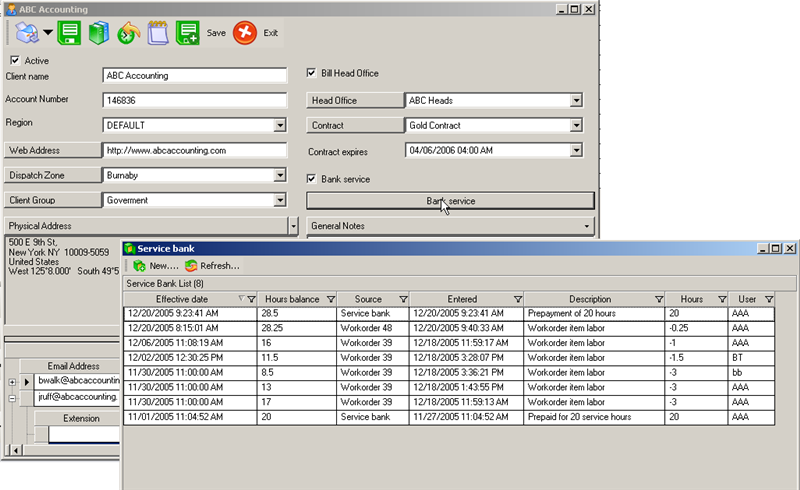Click the Client name input field
Image resolution: width=800 pixels, height=490 pixels.
point(194,76)
